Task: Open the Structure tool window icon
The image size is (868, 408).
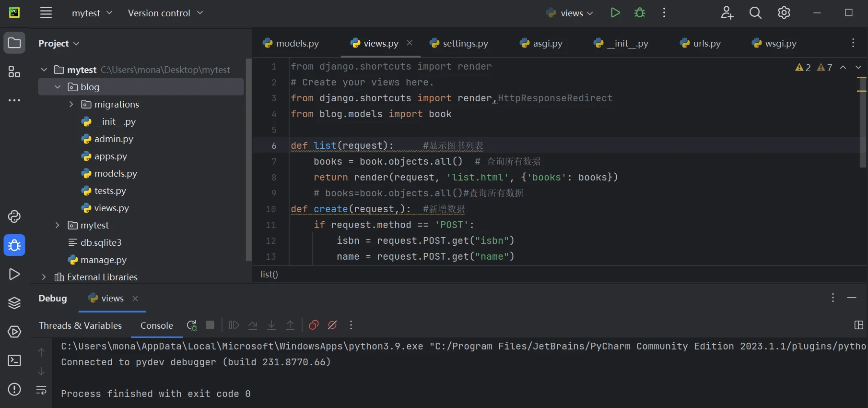Action: coord(14,72)
